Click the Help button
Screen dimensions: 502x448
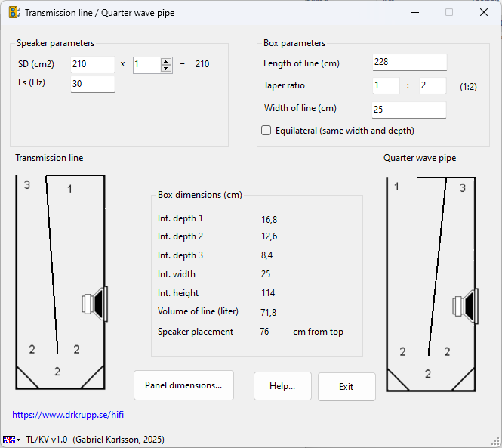282,386
